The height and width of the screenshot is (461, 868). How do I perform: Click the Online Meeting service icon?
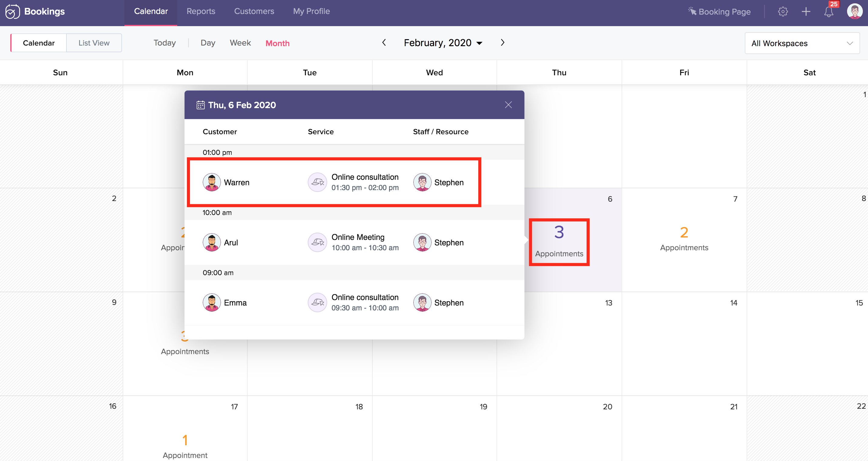(317, 242)
